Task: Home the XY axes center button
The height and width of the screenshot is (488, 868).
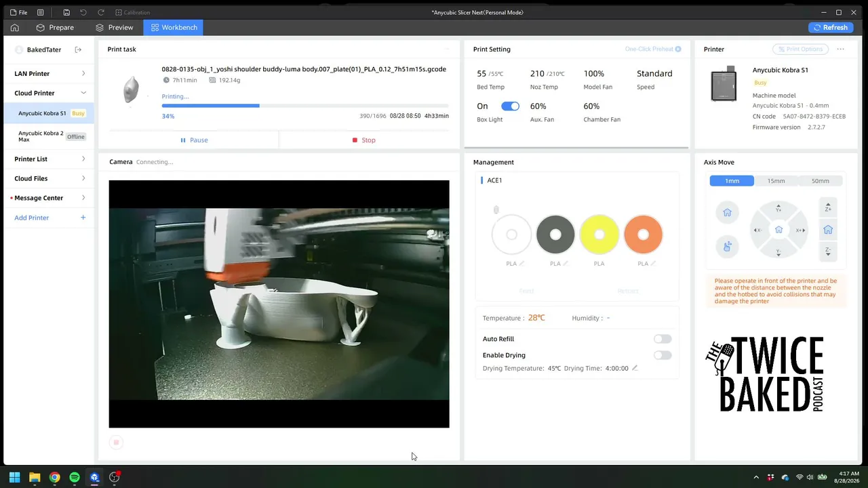Action: [778, 230]
